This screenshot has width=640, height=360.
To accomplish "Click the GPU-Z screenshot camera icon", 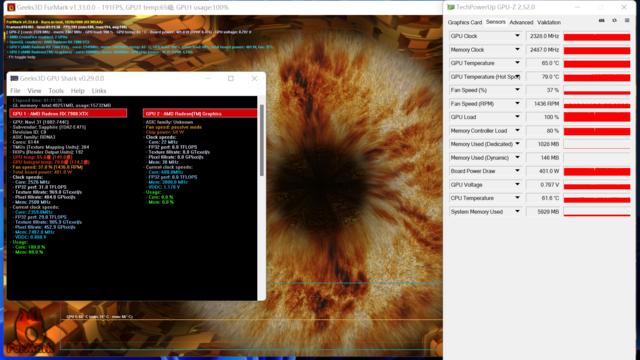I will [602, 20].
